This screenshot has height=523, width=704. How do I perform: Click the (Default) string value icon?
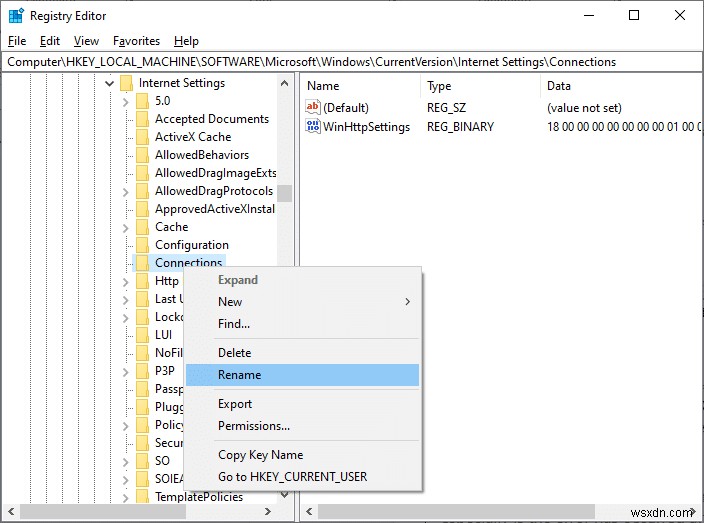coord(312,107)
